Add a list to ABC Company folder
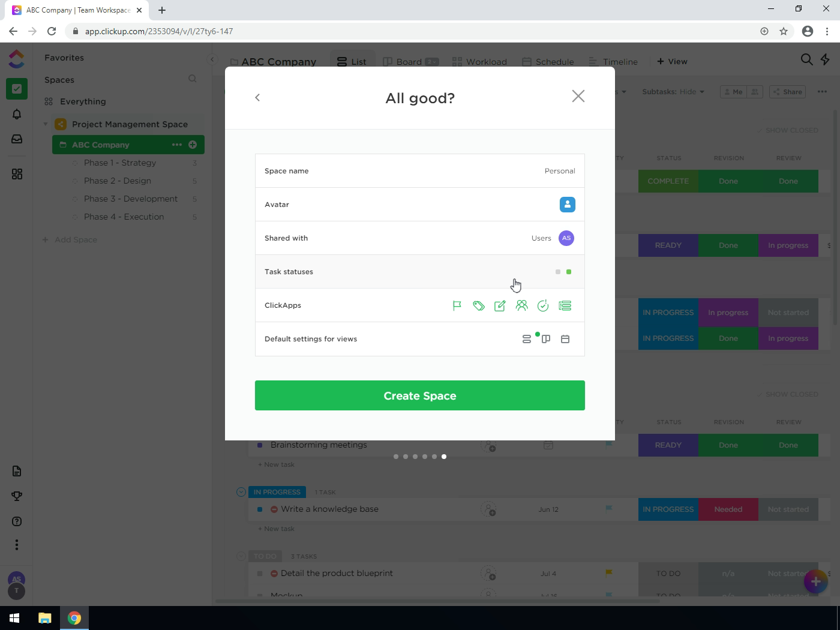Viewport: 840px width, 630px height. (x=193, y=145)
